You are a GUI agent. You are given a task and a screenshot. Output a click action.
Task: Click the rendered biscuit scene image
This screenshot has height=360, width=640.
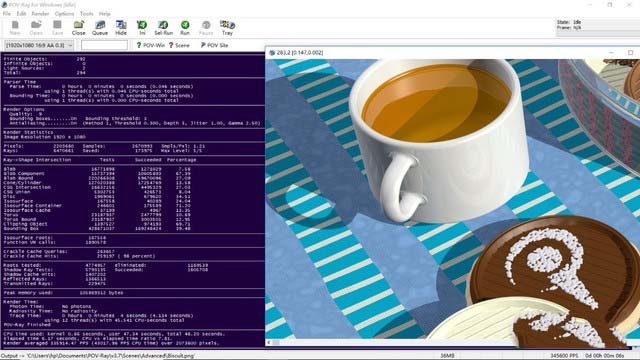tap(453, 199)
